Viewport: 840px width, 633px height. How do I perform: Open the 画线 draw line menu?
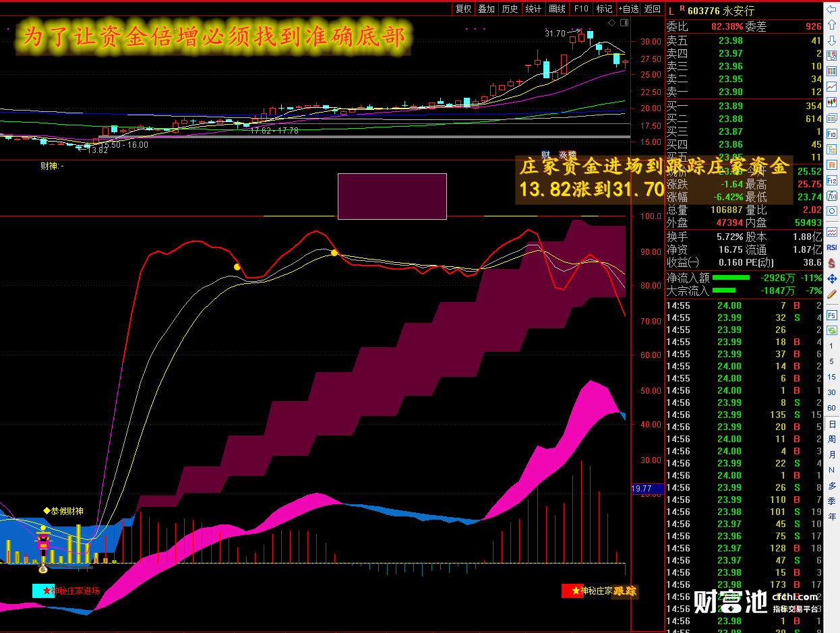coord(557,9)
